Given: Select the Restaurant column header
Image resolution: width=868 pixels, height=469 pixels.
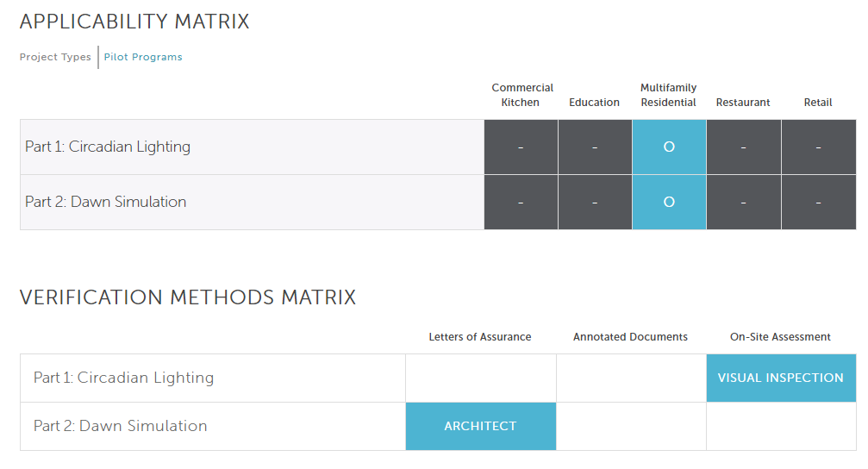Looking at the screenshot, I should coord(743,103).
